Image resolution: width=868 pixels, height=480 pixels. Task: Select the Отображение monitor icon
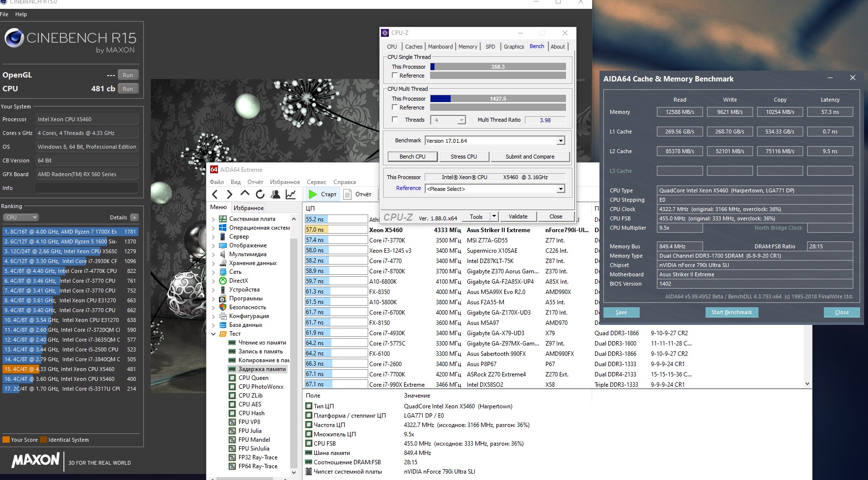(223, 245)
